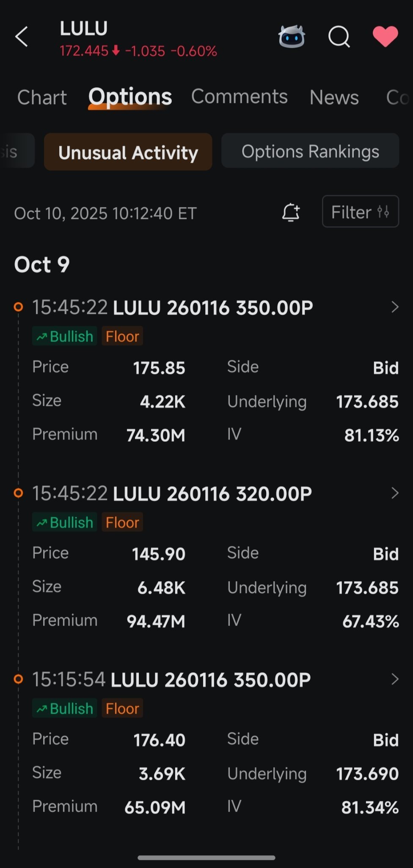Tap the Floor tag on 15:15:54 trade
Viewport: 413px width, 868px height.
click(x=122, y=708)
